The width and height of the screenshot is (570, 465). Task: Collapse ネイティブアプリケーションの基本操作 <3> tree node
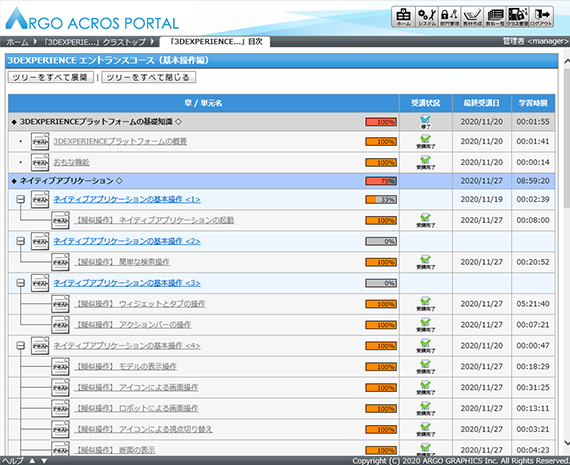tap(21, 283)
